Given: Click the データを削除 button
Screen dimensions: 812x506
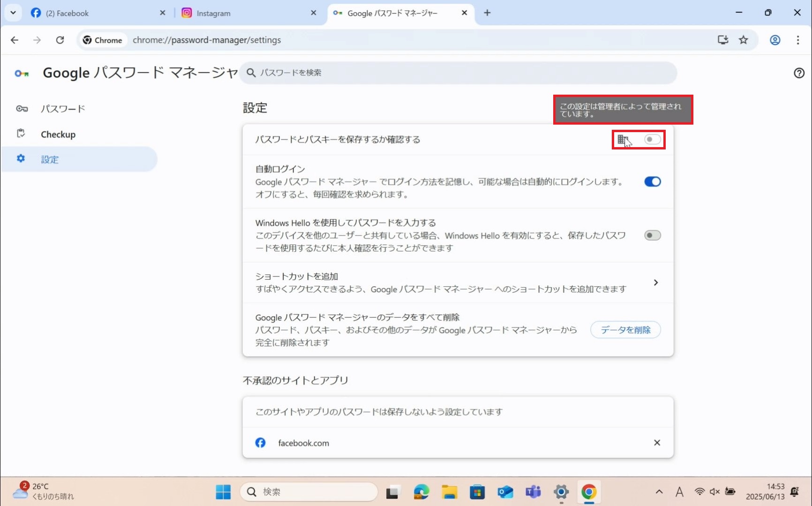Looking at the screenshot, I should pos(625,330).
